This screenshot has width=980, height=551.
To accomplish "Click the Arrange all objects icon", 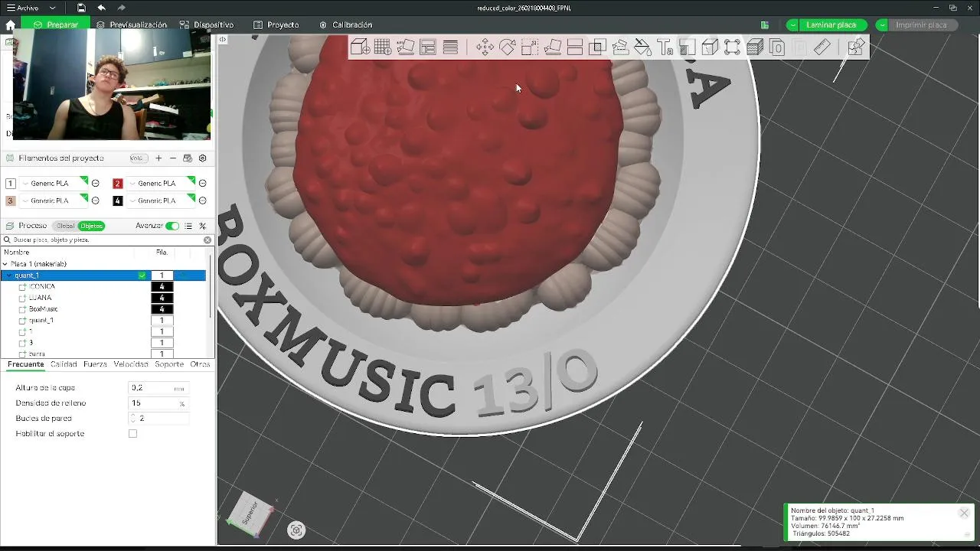I will tap(428, 47).
